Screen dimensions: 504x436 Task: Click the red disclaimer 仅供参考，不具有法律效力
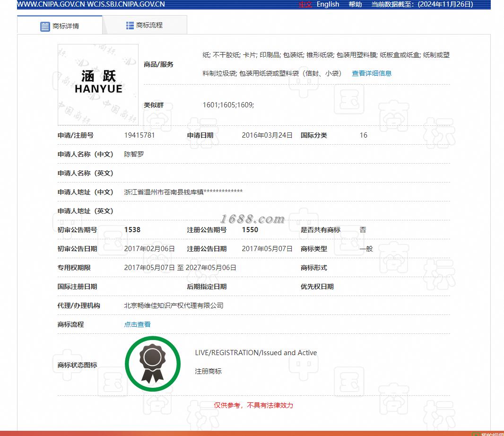click(253, 405)
